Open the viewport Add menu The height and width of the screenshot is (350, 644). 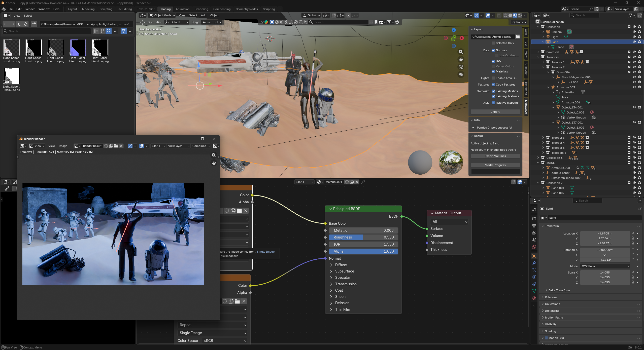[204, 15]
